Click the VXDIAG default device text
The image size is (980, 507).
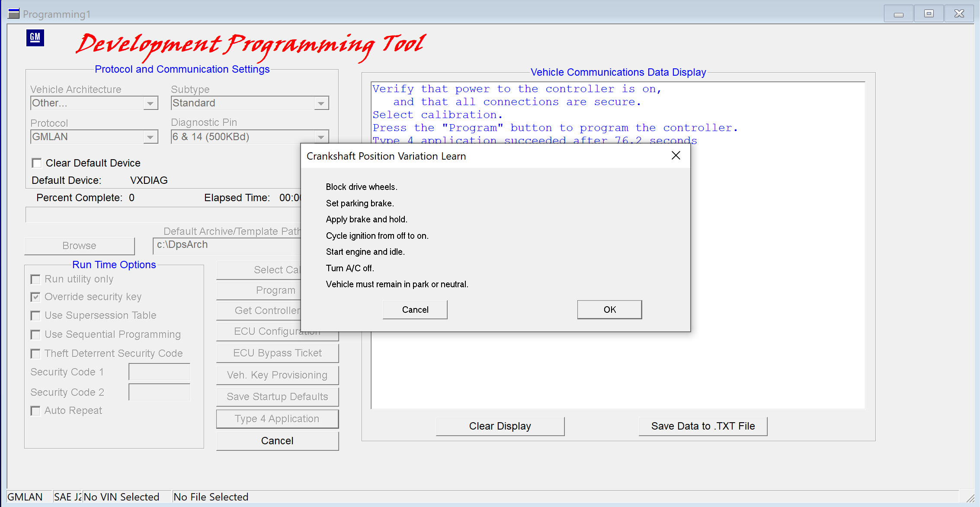click(x=149, y=180)
